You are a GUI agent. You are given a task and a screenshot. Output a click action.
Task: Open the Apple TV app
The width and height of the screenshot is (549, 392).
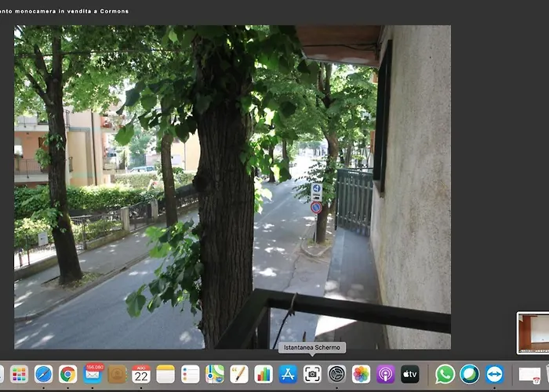click(410, 375)
